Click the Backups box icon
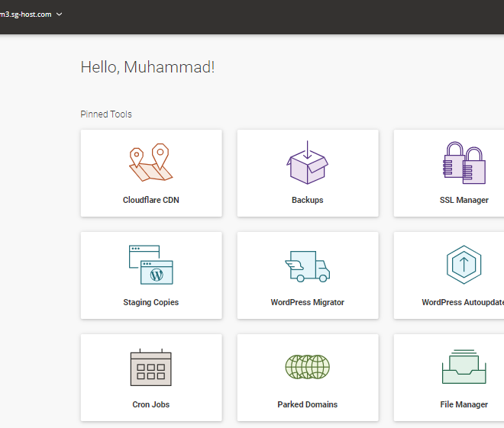This screenshot has width=504, height=428. pyautogui.click(x=307, y=163)
